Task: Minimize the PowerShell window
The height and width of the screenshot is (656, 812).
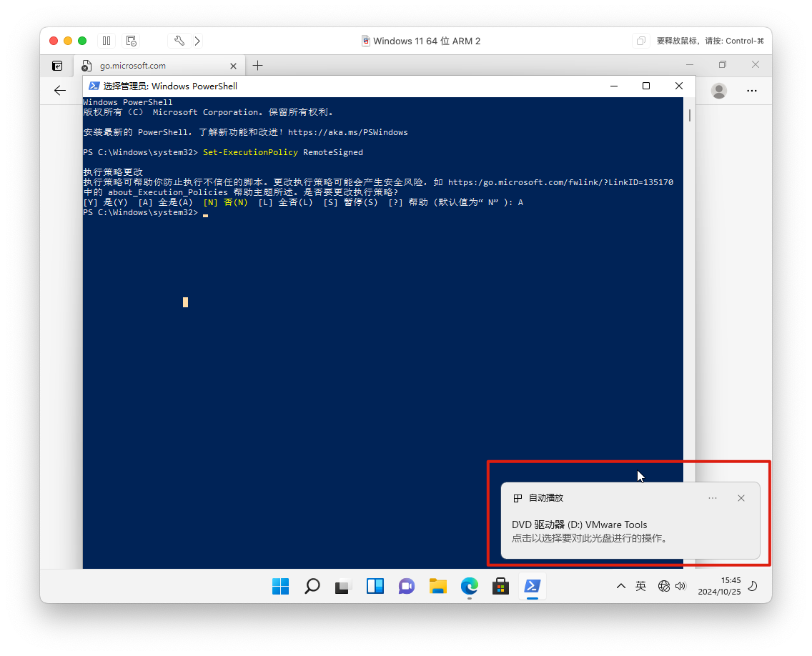Action: coord(614,86)
